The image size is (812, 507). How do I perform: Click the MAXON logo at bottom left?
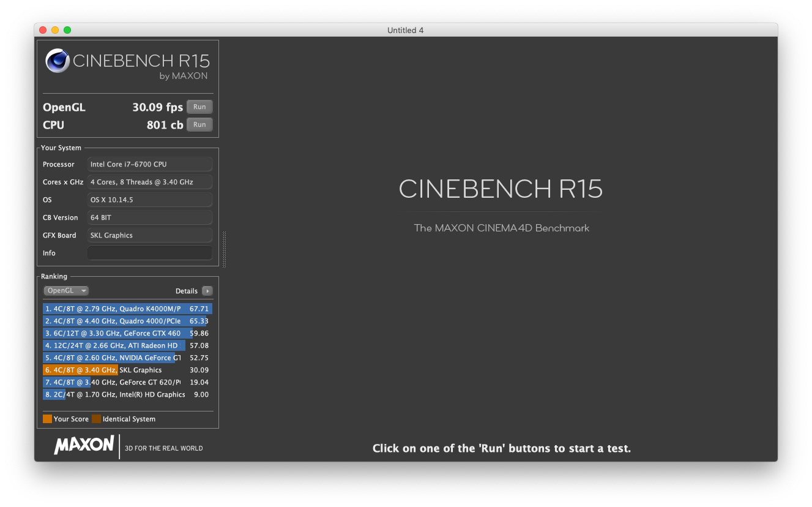click(84, 445)
